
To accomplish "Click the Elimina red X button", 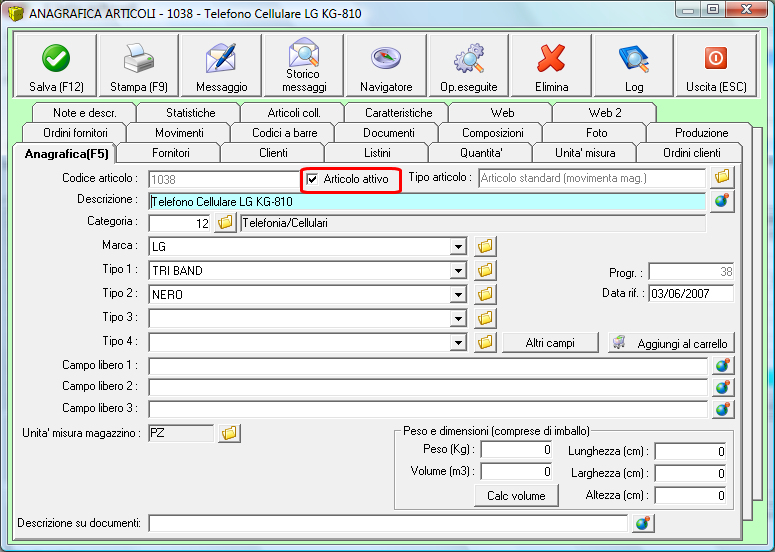I will pyautogui.click(x=552, y=65).
